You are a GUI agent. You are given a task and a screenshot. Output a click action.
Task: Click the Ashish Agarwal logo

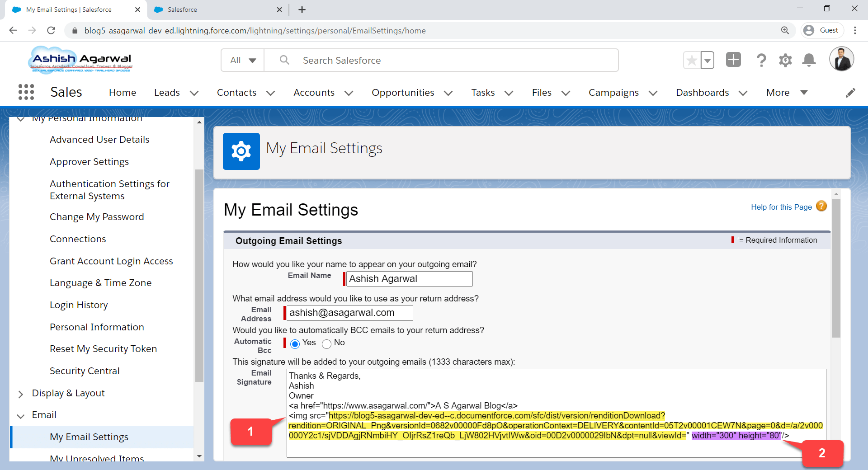pos(81,60)
